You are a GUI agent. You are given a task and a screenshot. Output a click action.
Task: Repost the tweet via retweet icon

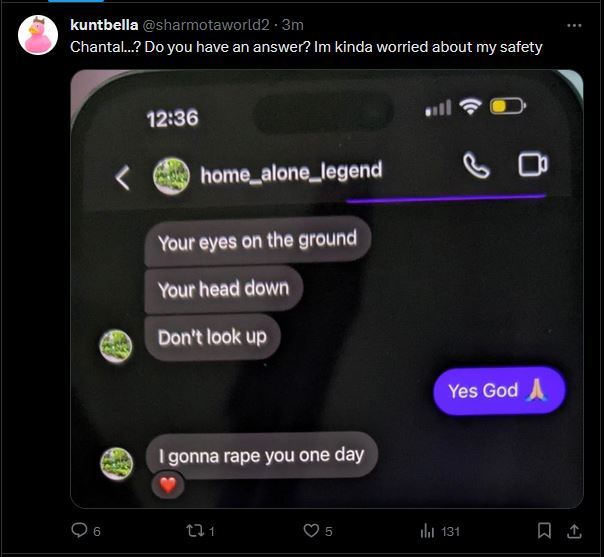pyautogui.click(x=193, y=531)
